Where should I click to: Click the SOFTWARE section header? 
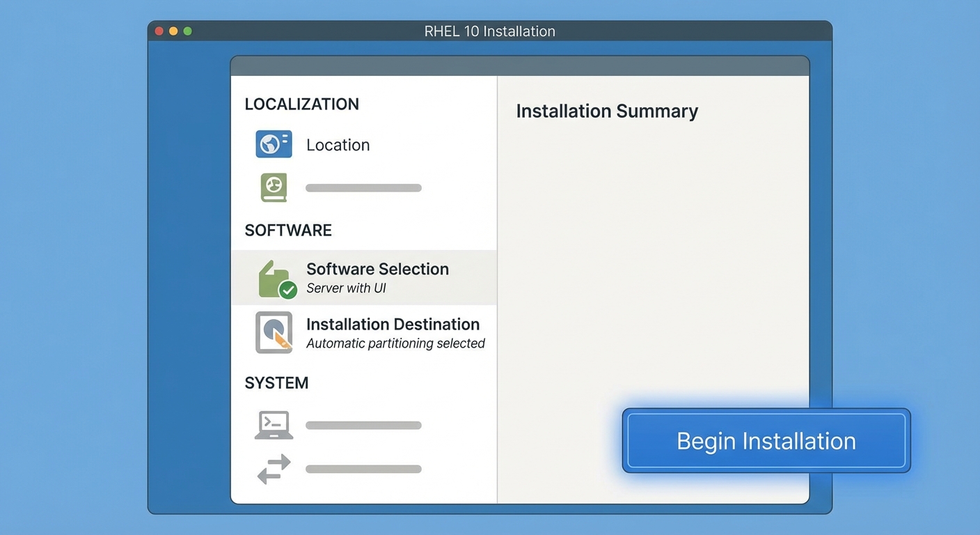(x=288, y=231)
